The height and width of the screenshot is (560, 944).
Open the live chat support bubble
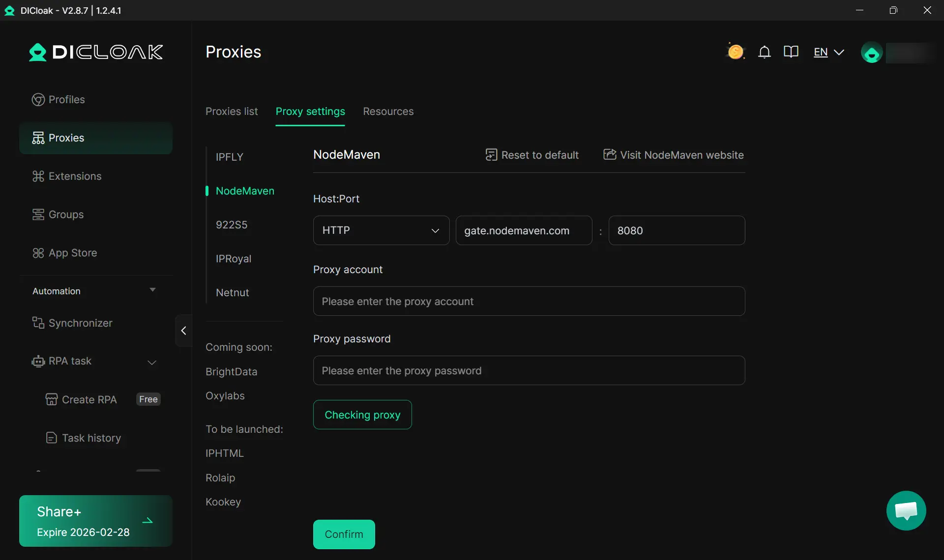[x=906, y=510]
